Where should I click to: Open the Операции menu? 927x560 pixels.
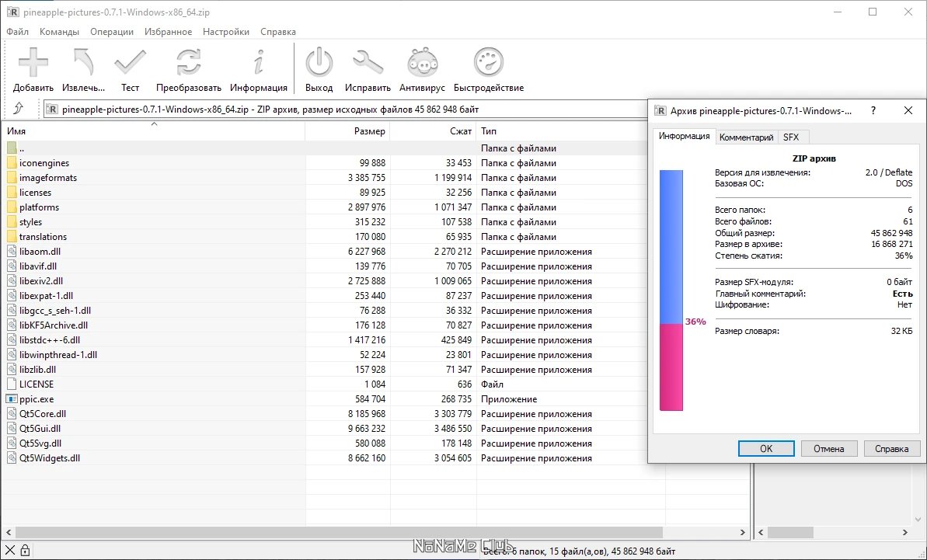coord(111,32)
